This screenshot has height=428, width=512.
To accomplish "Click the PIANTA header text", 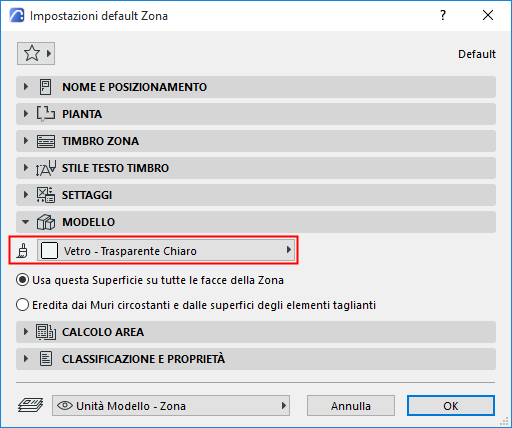I will 82,114.
